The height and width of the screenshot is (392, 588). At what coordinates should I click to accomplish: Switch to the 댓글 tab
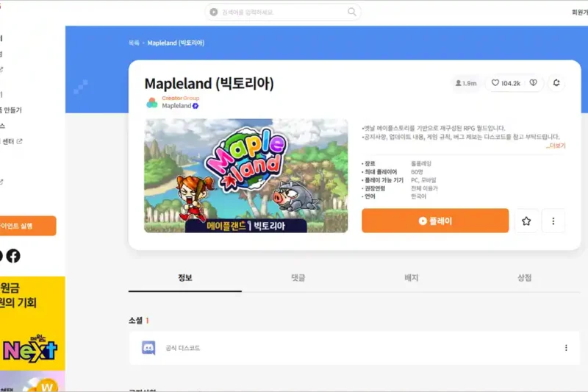pyautogui.click(x=298, y=278)
